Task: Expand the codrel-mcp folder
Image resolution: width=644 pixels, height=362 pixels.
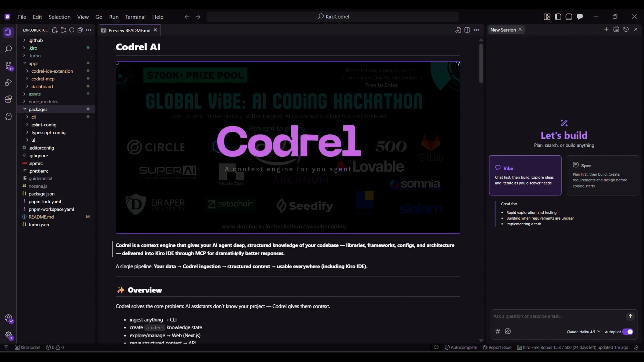Action: coord(56,79)
